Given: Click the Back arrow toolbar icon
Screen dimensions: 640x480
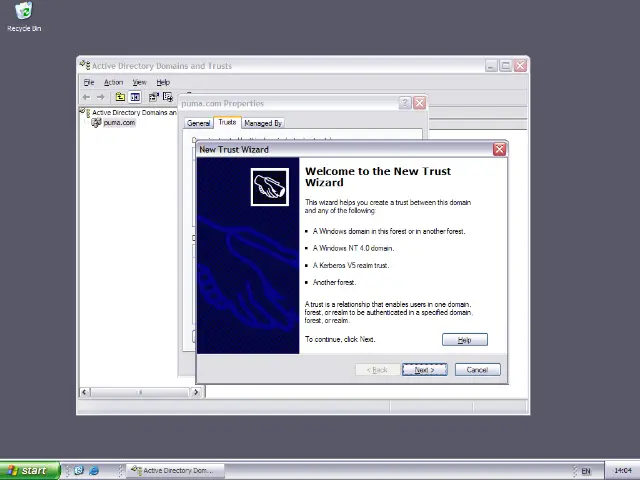Looking at the screenshot, I should coord(86,97).
